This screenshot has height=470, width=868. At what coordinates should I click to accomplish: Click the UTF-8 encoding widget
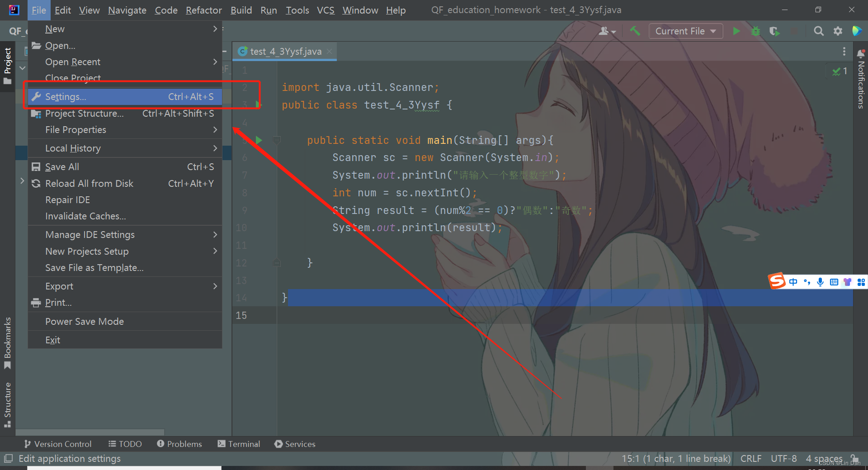click(x=784, y=459)
